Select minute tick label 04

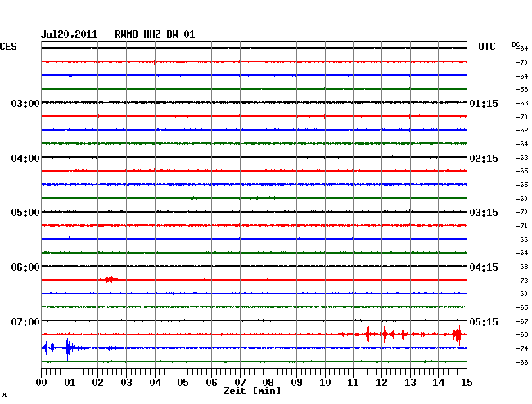point(155,383)
